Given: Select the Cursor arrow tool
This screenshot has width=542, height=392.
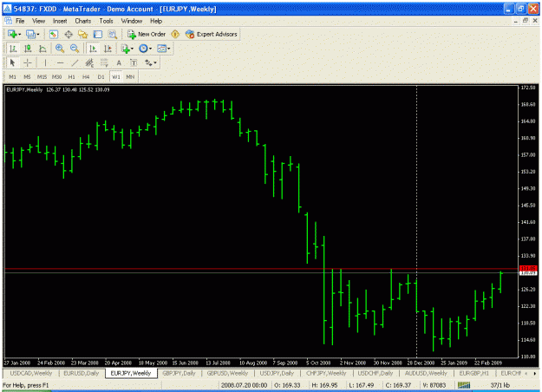Looking at the screenshot, I should 13,63.
